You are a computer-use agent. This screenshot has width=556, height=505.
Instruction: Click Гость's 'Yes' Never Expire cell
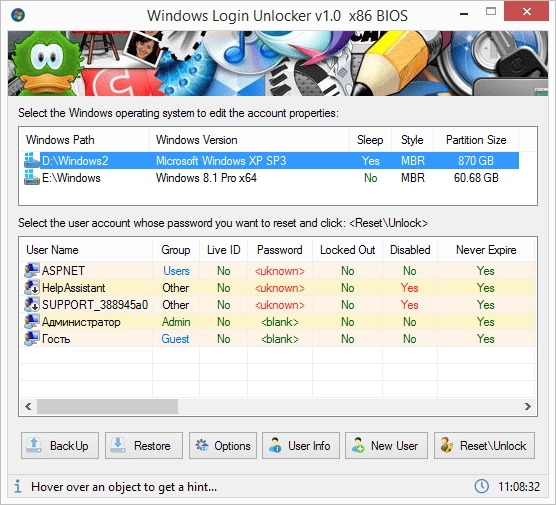click(x=485, y=339)
